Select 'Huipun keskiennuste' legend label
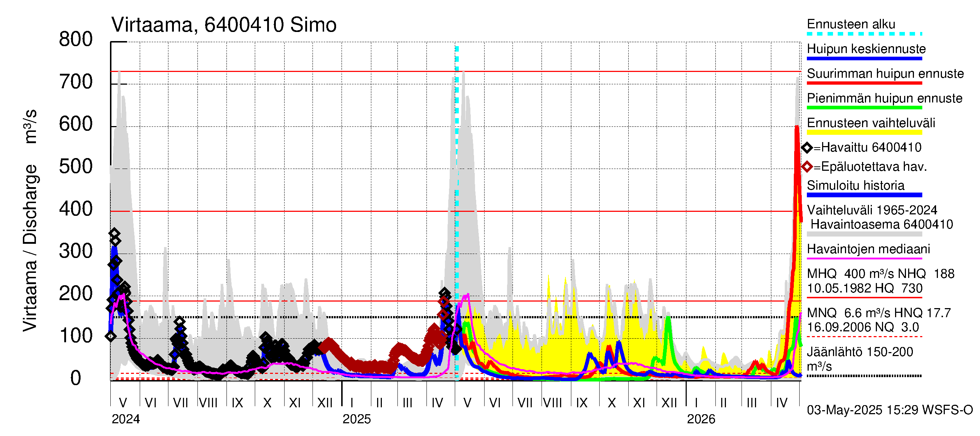This screenshot has width=980, height=436. 866,49
